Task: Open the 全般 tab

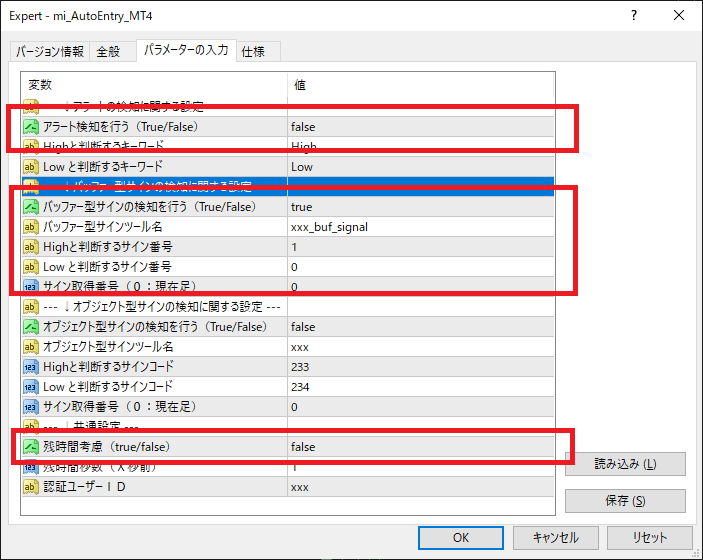Action: [x=108, y=52]
